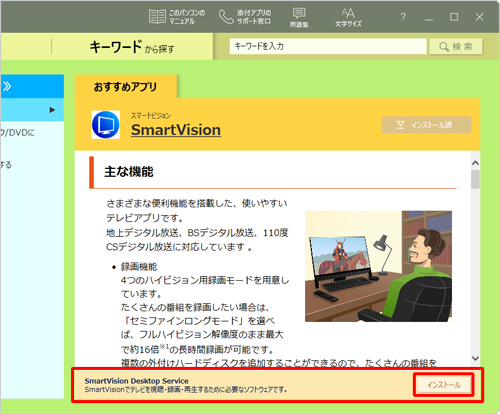Click the 検索 search button
500x414 pixels.
tap(456, 46)
